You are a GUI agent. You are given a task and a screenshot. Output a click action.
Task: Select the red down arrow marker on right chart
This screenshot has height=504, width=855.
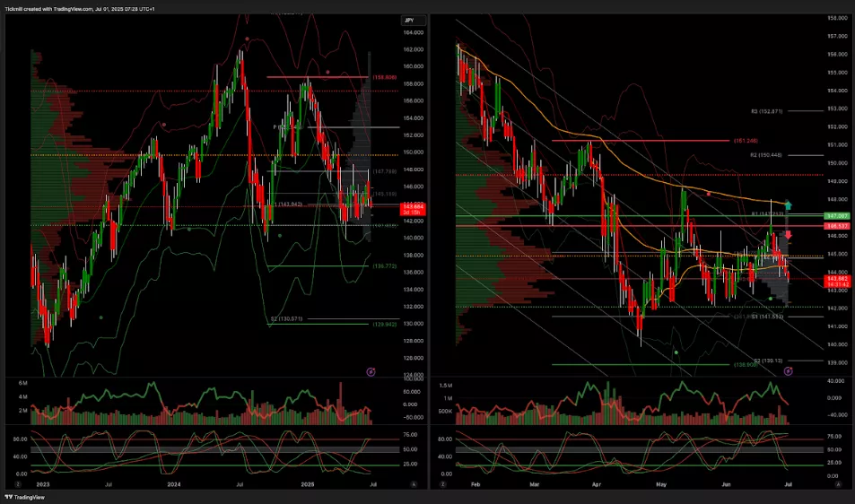tap(788, 235)
